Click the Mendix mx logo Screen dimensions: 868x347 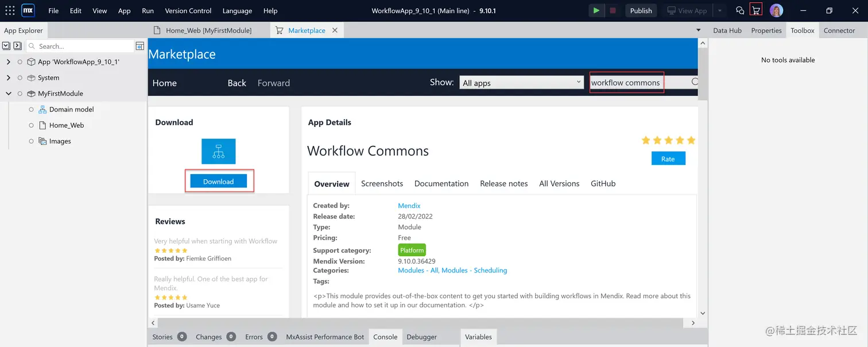point(28,10)
